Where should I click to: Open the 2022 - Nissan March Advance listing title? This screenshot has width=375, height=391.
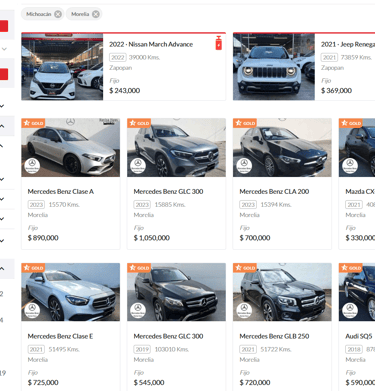point(151,44)
